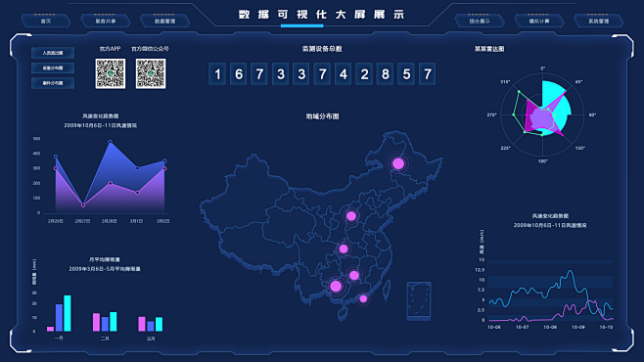Click the 一月 cyan bar
The width and height of the screenshot is (644, 362).
[68, 313]
